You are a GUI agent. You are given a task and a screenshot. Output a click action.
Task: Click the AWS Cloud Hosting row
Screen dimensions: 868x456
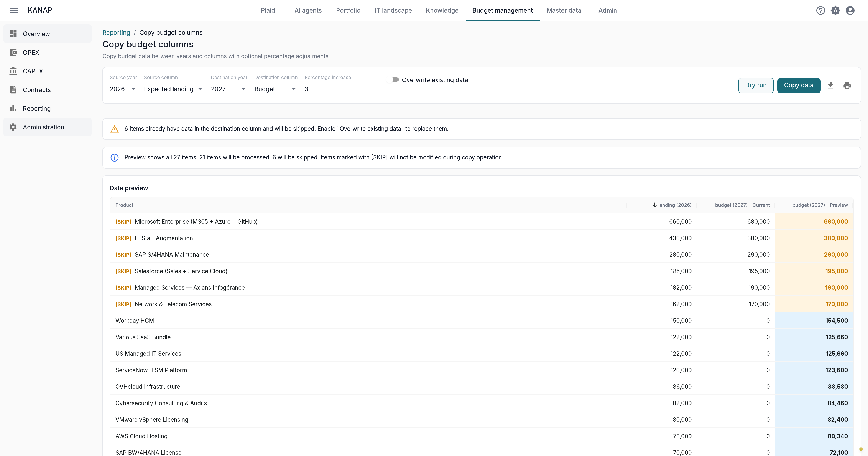pos(482,436)
